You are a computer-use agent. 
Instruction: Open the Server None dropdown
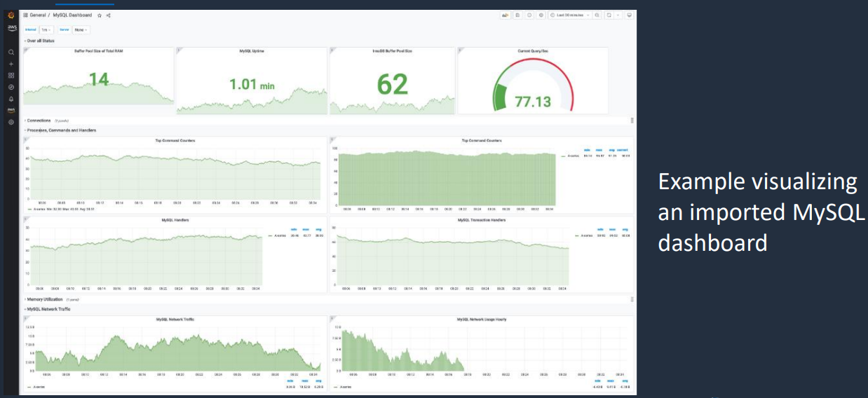tap(81, 29)
